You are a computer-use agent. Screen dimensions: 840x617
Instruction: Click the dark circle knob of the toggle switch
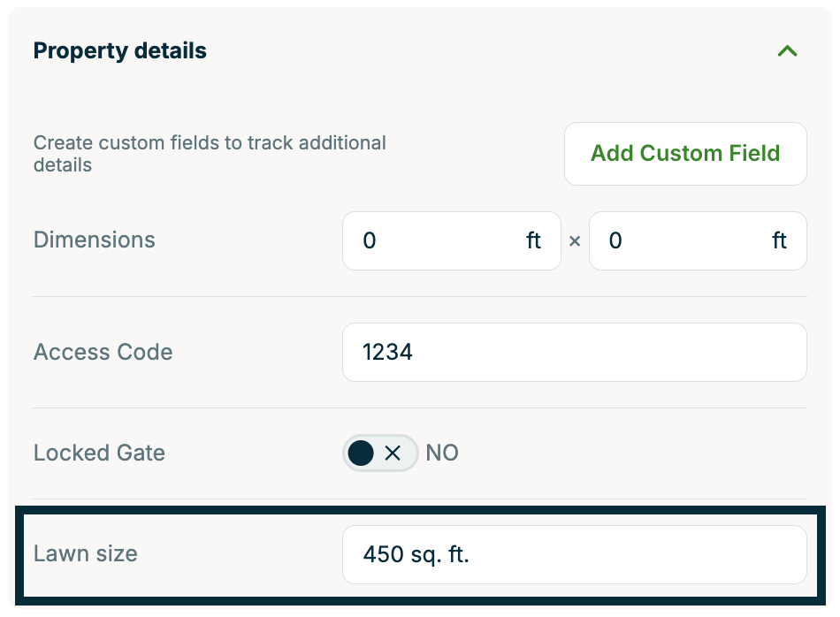362,453
